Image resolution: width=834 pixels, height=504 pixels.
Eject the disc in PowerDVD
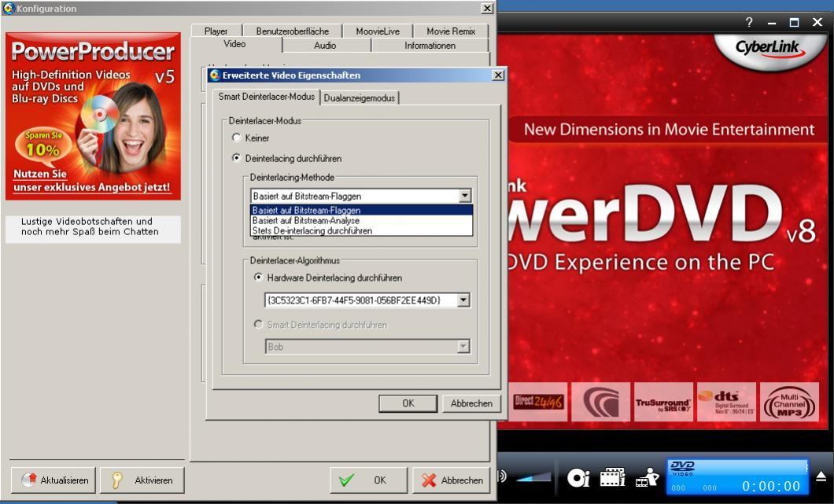(x=821, y=476)
